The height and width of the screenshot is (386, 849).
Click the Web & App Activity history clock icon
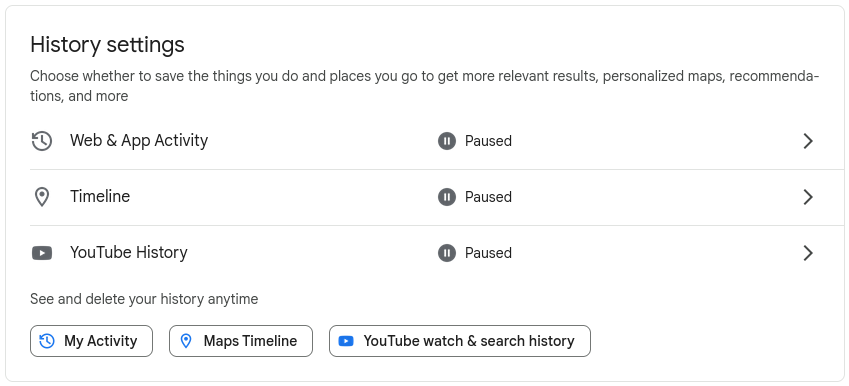[42, 141]
